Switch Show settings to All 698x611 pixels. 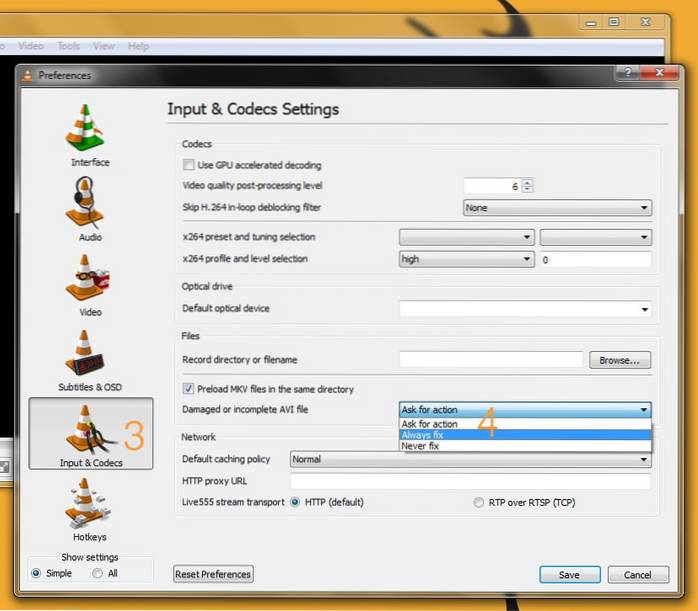tap(97, 573)
